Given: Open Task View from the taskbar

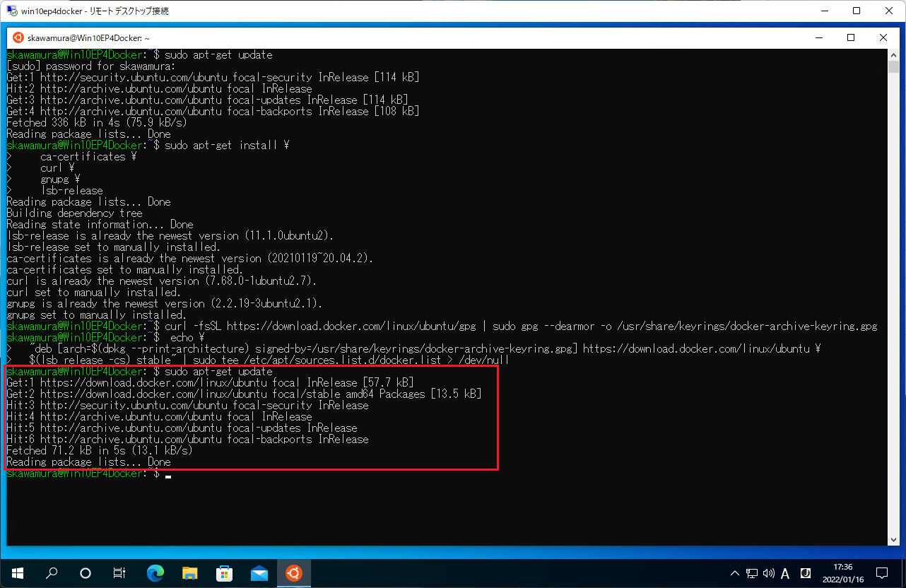Looking at the screenshot, I should [x=119, y=573].
